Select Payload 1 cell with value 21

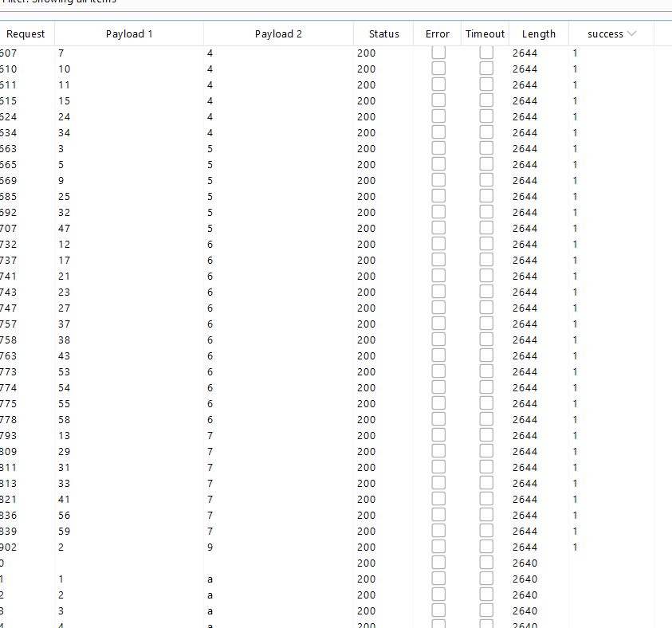65,276
